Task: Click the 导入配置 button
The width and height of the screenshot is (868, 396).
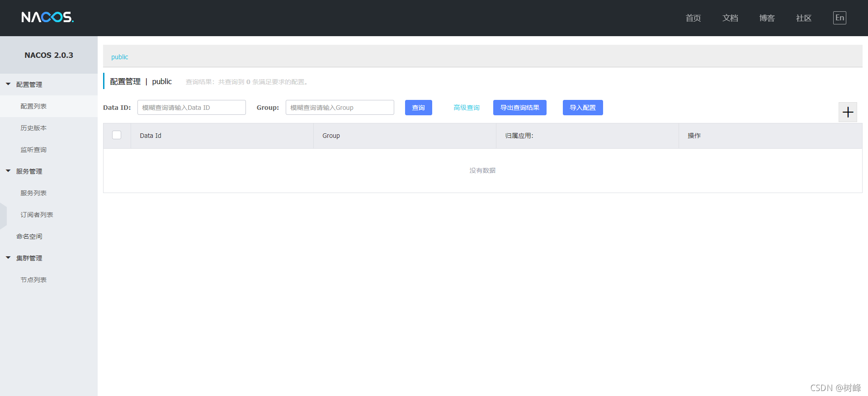Action: 583,108
